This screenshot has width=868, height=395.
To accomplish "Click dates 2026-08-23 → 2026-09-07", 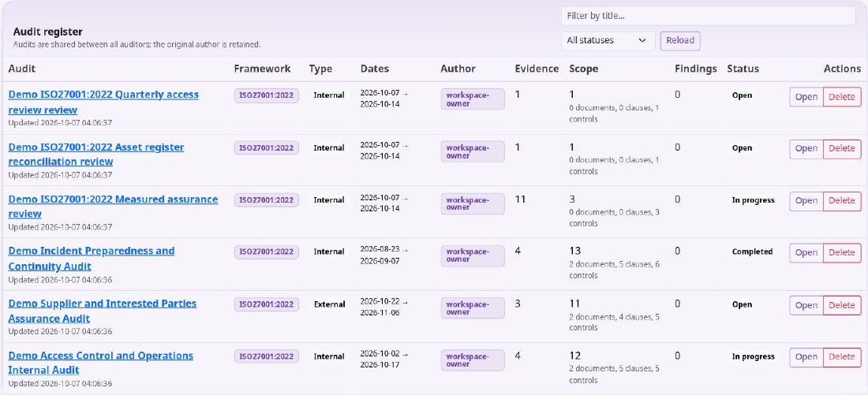I will 384,255.
